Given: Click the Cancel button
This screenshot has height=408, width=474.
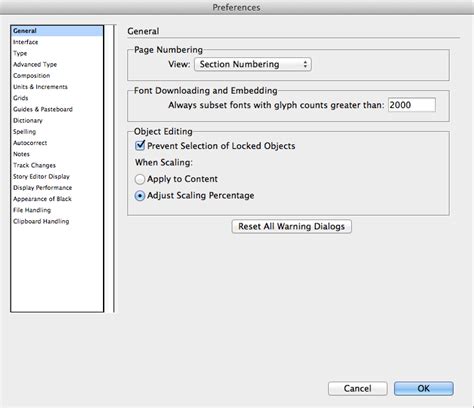Looking at the screenshot, I should tap(358, 388).
